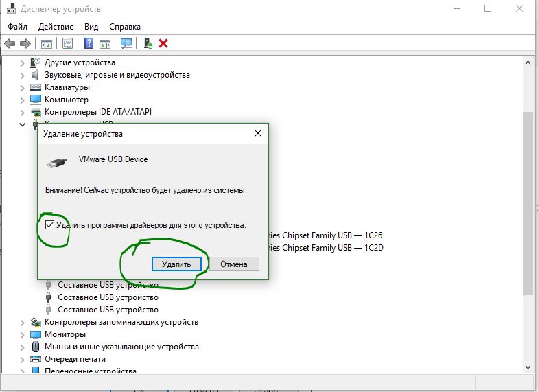
Task: Click Scan for hardware changes monitor icon
Action: (126, 43)
